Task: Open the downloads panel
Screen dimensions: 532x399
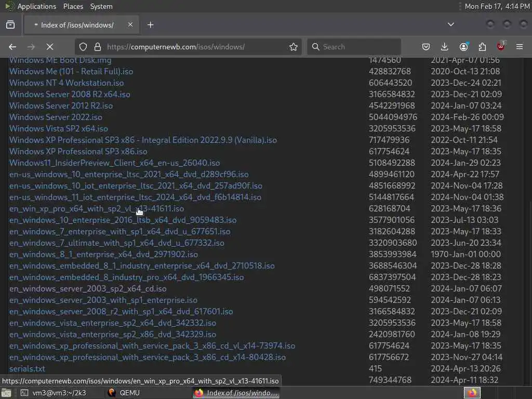Action: click(445, 47)
